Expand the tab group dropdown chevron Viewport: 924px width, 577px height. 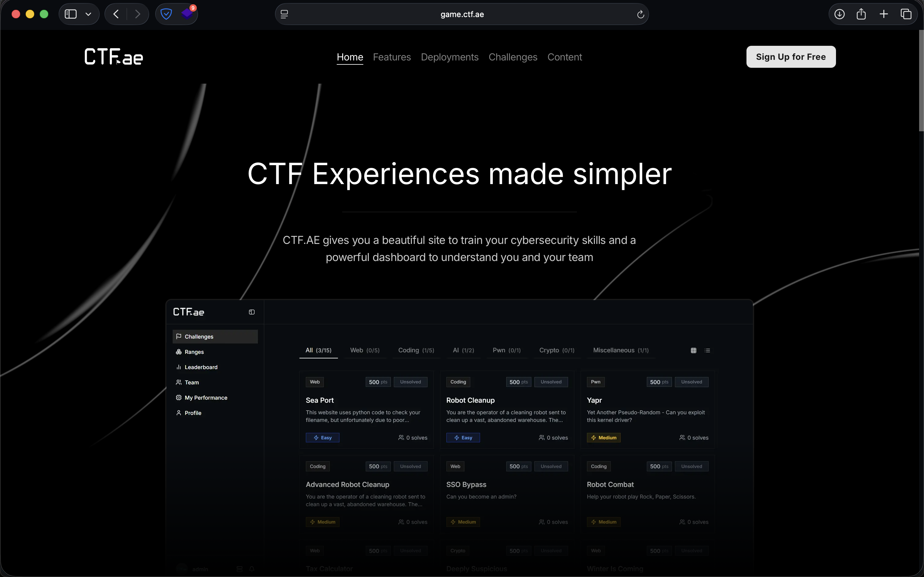88,15
